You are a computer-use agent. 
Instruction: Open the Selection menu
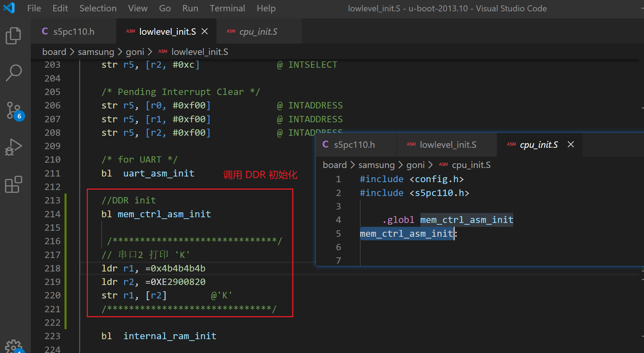click(98, 8)
